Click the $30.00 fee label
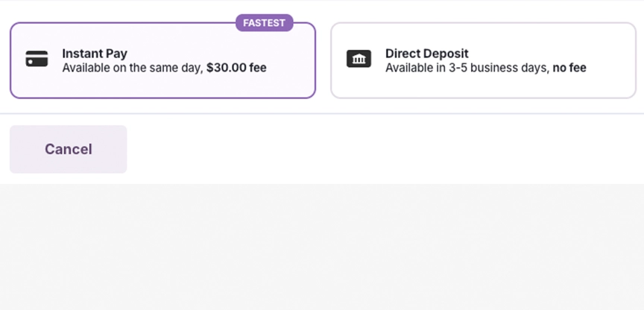The height and width of the screenshot is (310, 644). 236,68
